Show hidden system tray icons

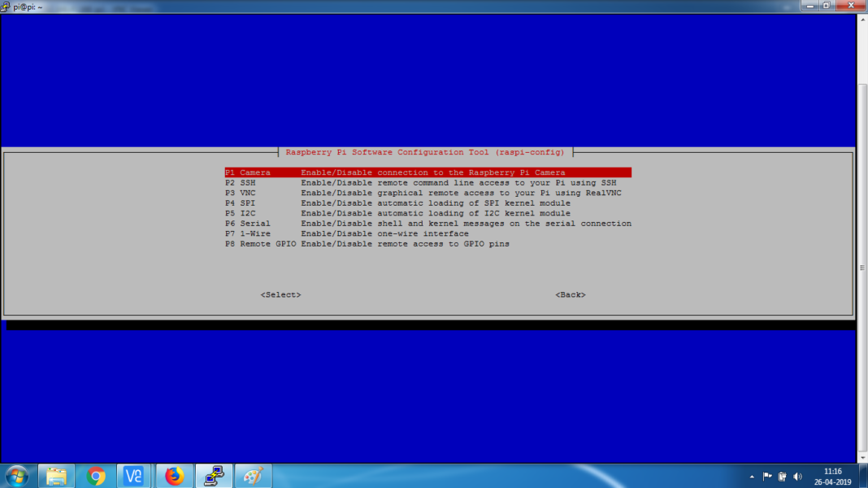click(x=751, y=477)
